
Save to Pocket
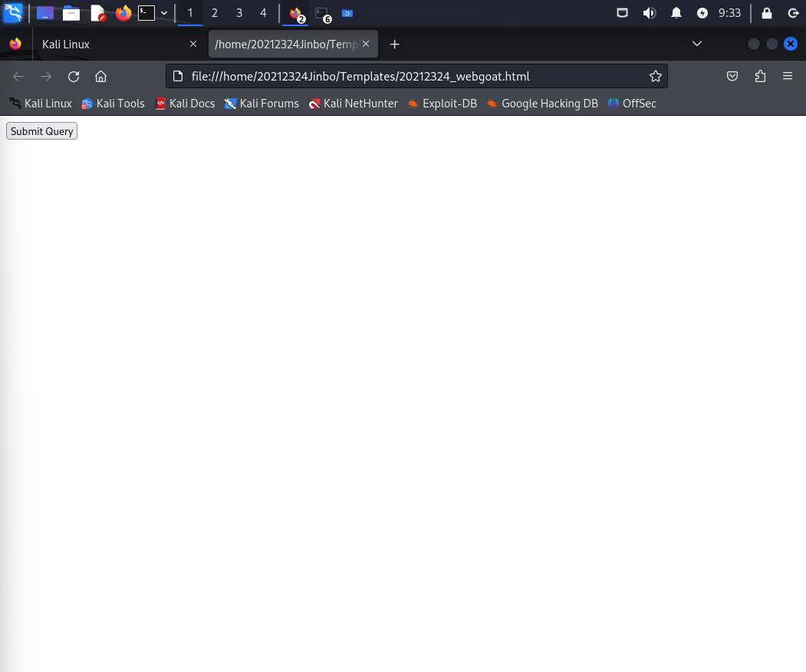click(x=732, y=77)
